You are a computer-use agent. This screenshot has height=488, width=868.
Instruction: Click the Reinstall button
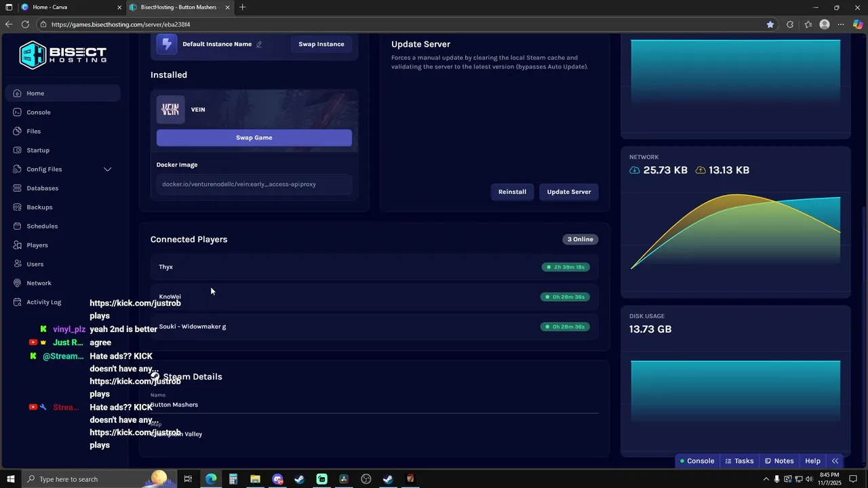[x=512, y=192]
